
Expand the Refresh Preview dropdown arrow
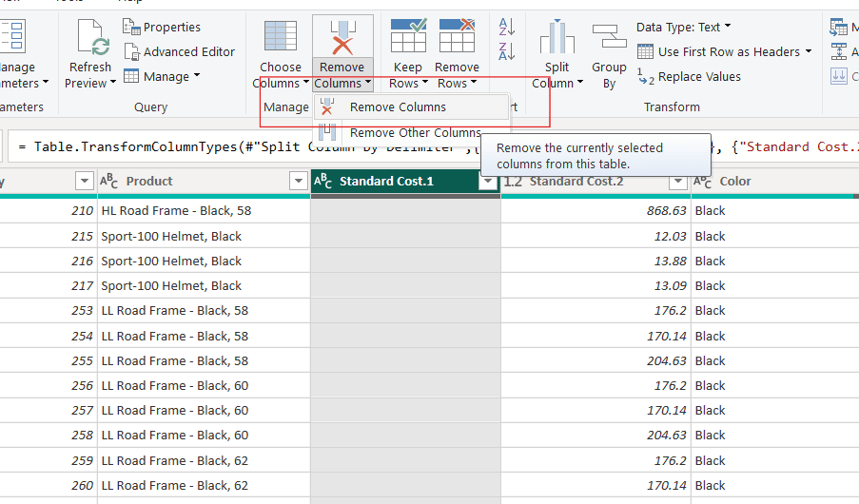pos(113,82)
